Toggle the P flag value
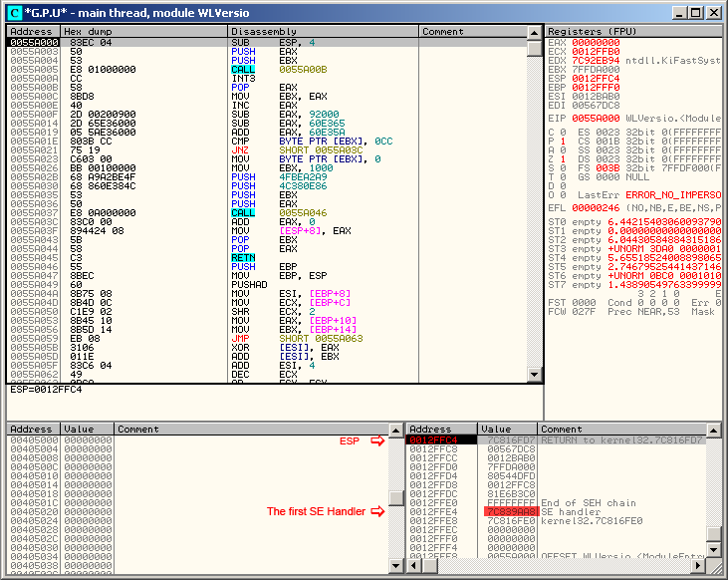Viewport: 728px width, 580px height. [x=563, y=142]
